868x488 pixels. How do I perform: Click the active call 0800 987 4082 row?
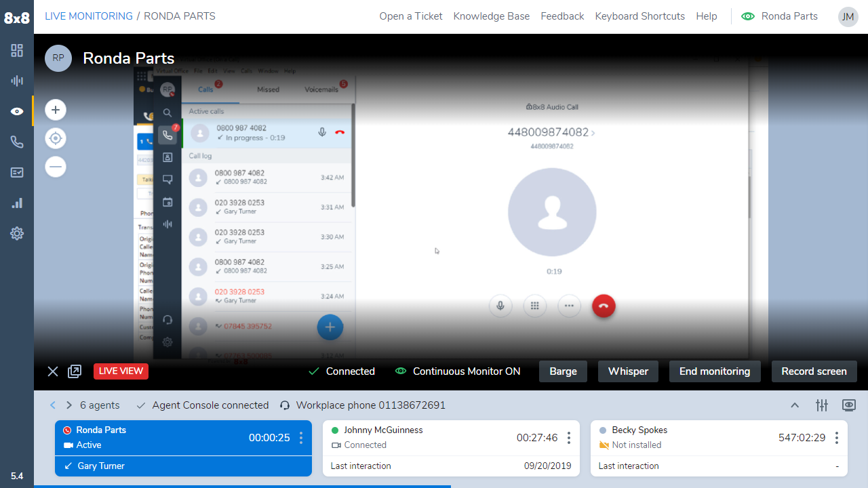pos(267,134)
